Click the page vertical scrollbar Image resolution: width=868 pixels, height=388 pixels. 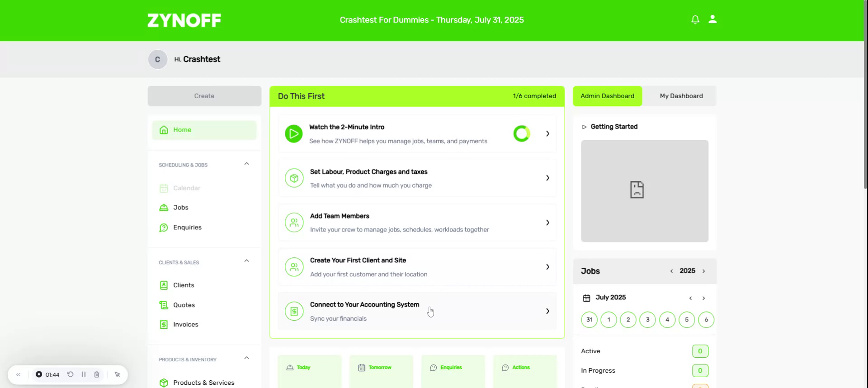pyautogui.click(x=865, y=95)
